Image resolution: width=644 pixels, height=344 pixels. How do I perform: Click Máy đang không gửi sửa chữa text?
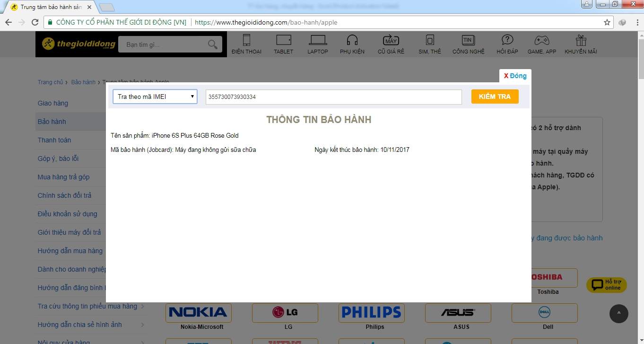pos(216,150)
